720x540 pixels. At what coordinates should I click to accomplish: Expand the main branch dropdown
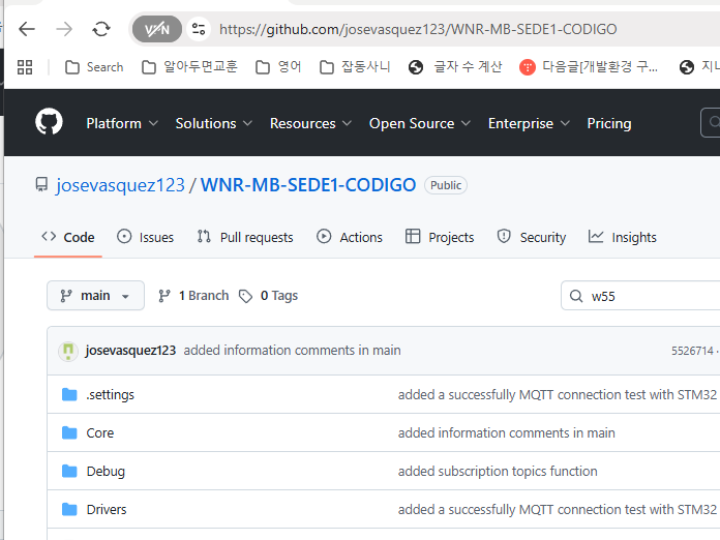point(95,296)
